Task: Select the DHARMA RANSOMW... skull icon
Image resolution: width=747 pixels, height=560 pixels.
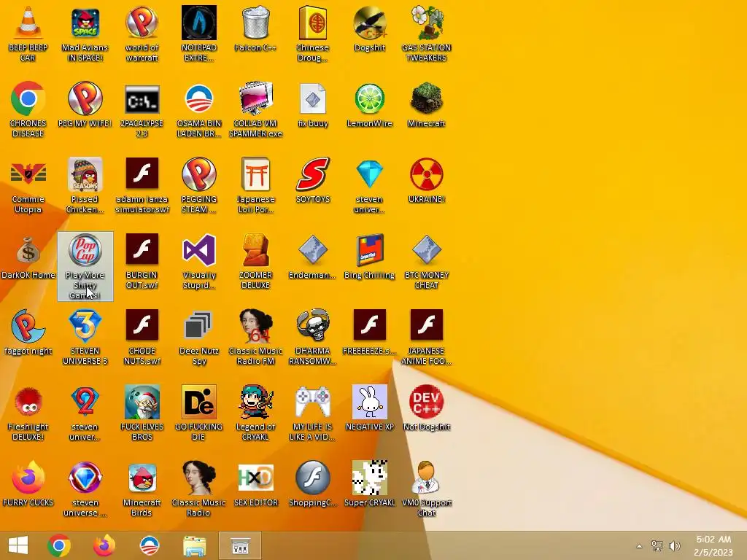Action: pyautogui.click(x=312, y=326)
